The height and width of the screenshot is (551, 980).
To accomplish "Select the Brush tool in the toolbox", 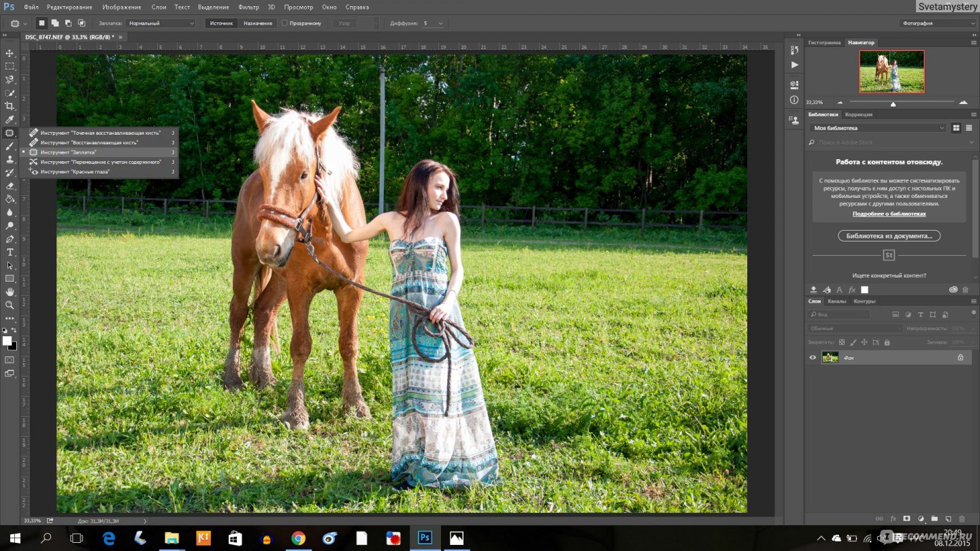I will coord(10,146).
